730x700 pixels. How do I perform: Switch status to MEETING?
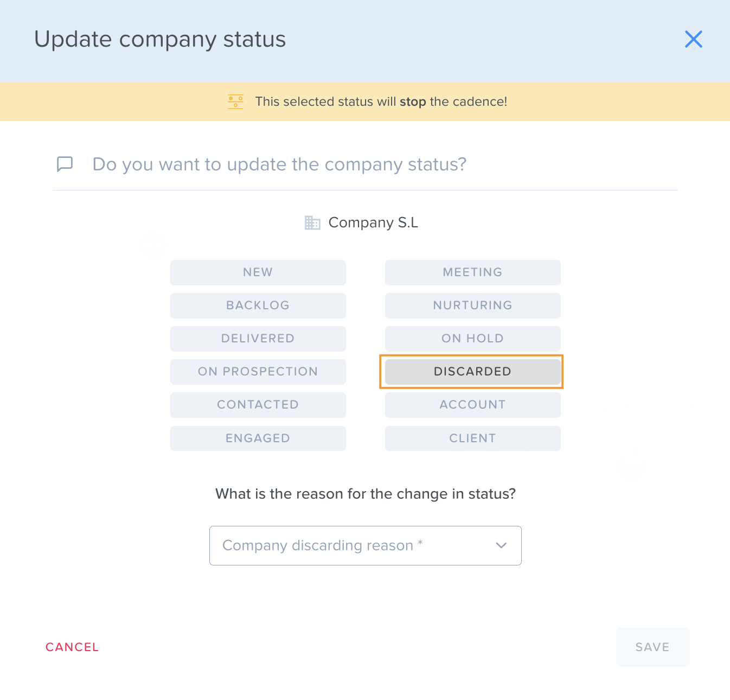click(473, 272)
